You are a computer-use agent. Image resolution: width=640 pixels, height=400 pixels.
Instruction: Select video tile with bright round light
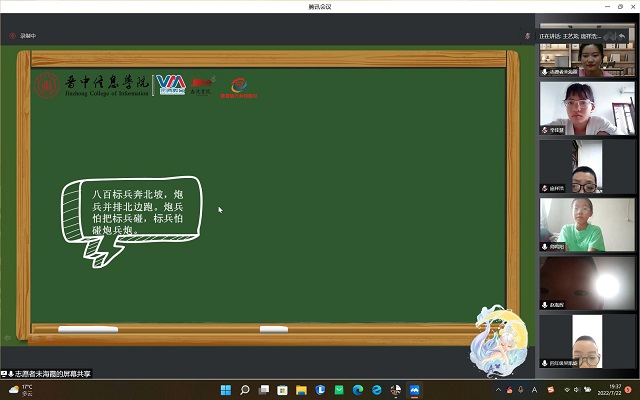click(x=587, y=283)
